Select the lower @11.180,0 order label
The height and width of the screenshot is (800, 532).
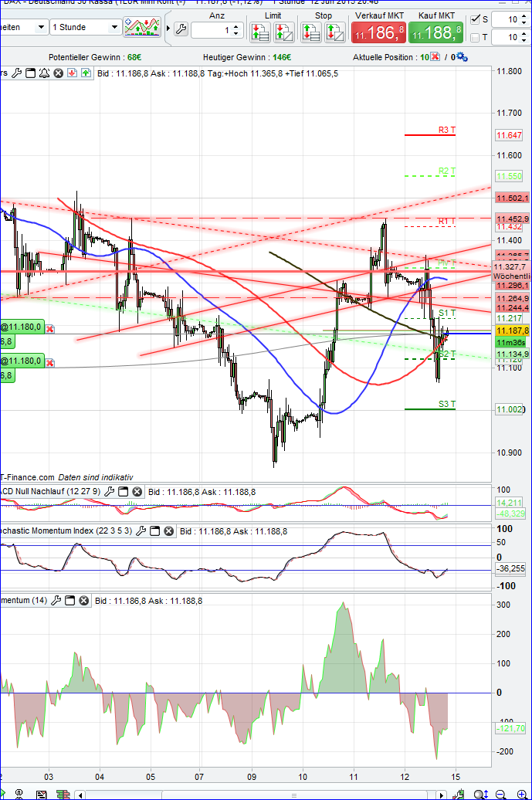(22, 361)
